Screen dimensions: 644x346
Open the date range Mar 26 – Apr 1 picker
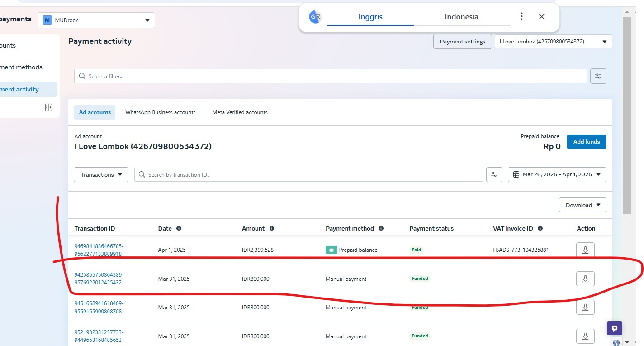pyautogui.click(x=557, y=175)
